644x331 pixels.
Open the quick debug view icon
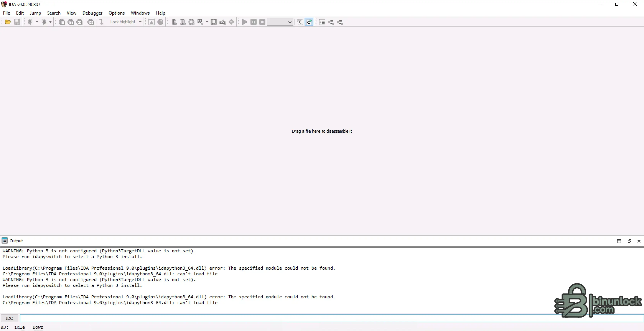pyautogui.click(x=309, y=22)
